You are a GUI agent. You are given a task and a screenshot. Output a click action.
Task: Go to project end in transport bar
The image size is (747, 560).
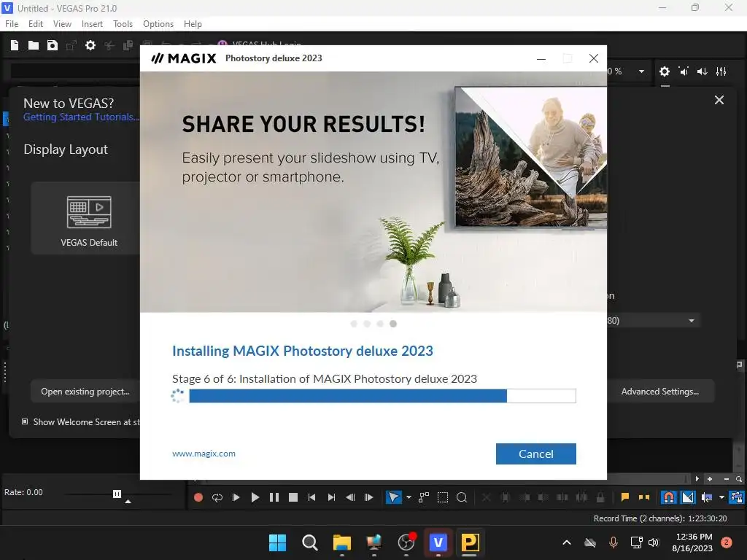coord(331,497)
